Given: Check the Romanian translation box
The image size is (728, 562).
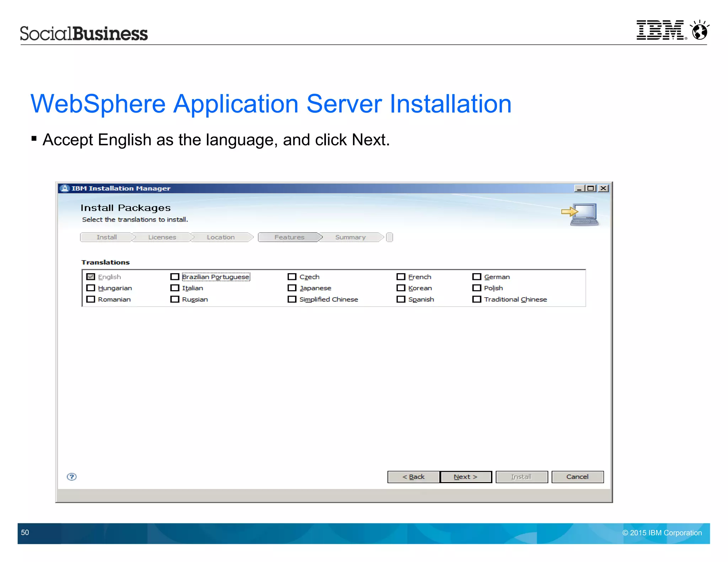Looking at the screenshot, I should click(91, 299).
